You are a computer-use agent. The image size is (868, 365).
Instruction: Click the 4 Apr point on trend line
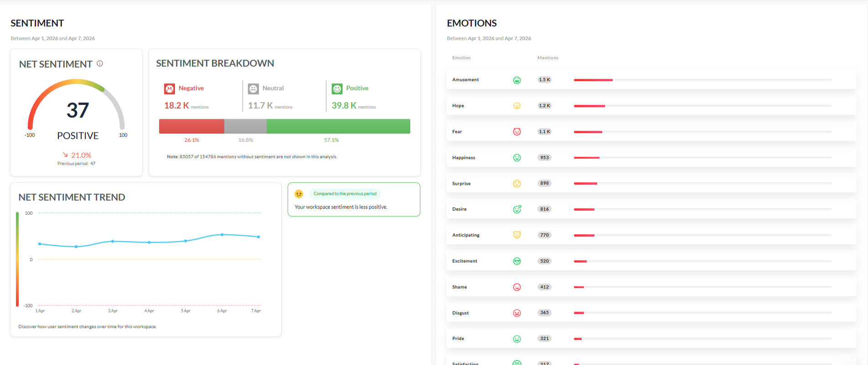click(149, 242)
